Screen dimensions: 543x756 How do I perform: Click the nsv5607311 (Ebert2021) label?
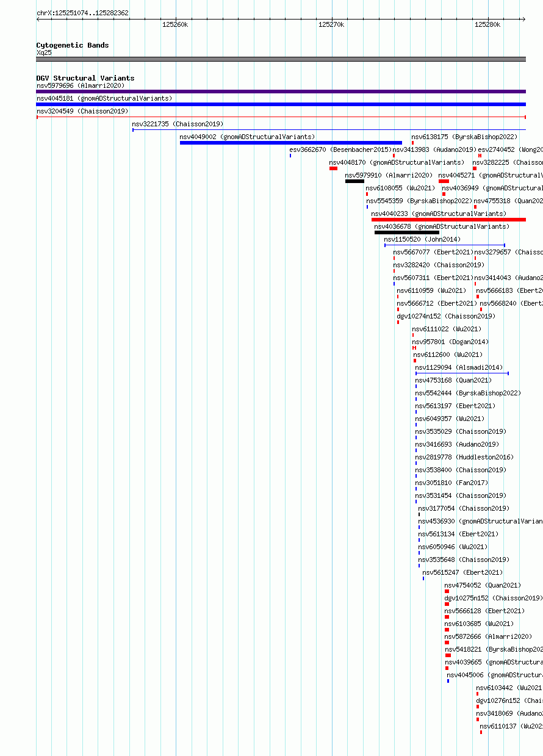[433, 278]
